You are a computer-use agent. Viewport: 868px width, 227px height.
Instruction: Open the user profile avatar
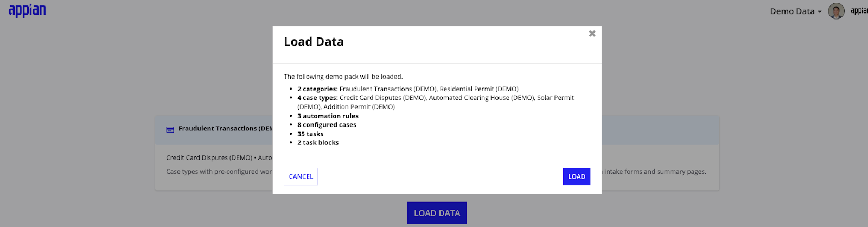[x=836, y=11]
